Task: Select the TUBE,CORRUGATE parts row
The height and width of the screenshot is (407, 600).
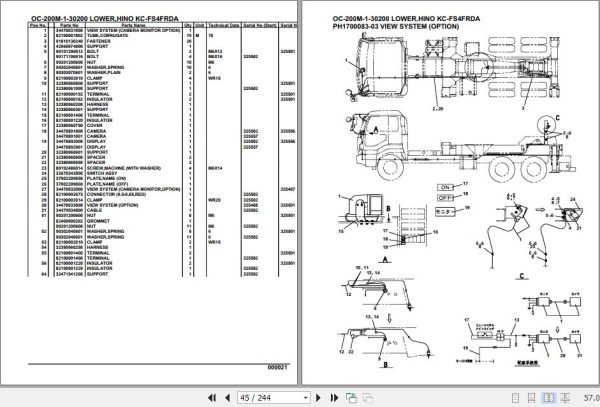Action: pyautogui.click(x=162, y=36)
